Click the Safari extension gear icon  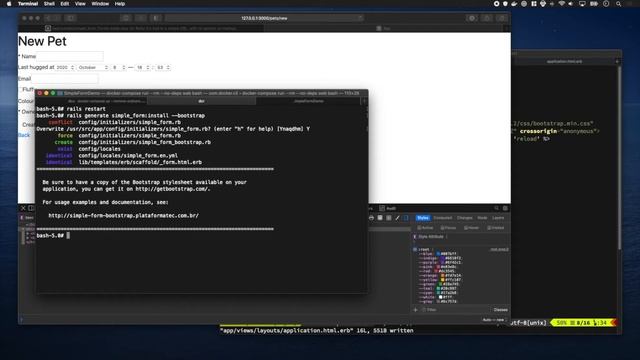[472, 18]
